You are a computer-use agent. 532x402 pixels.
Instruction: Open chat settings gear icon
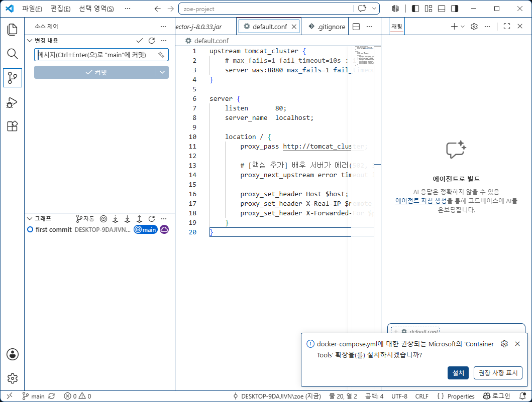(x=474, y=27)
